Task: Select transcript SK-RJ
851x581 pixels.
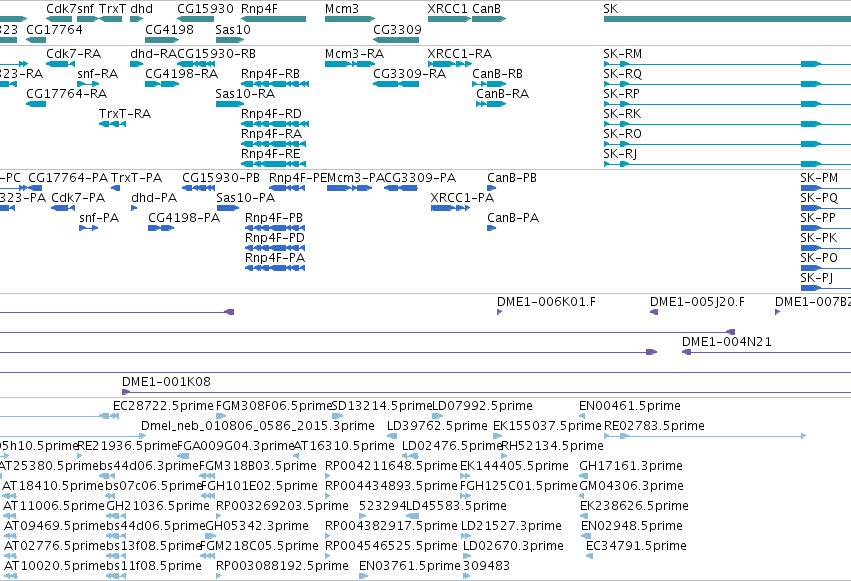Action: point(620,154)
